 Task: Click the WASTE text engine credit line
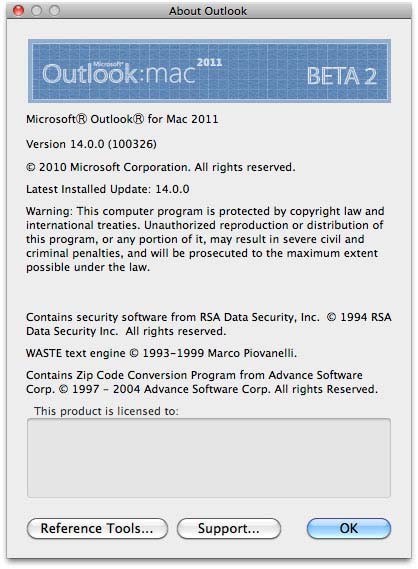[x=161, y=353]
